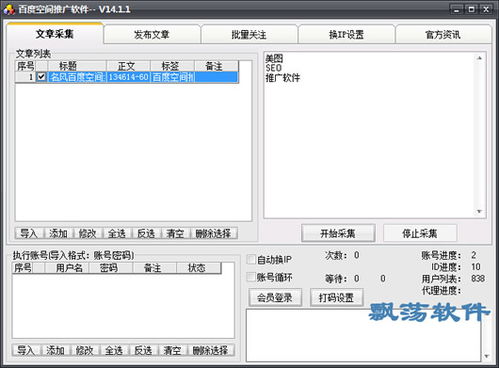Click 修改 button under article list

(x=88, y=233)
